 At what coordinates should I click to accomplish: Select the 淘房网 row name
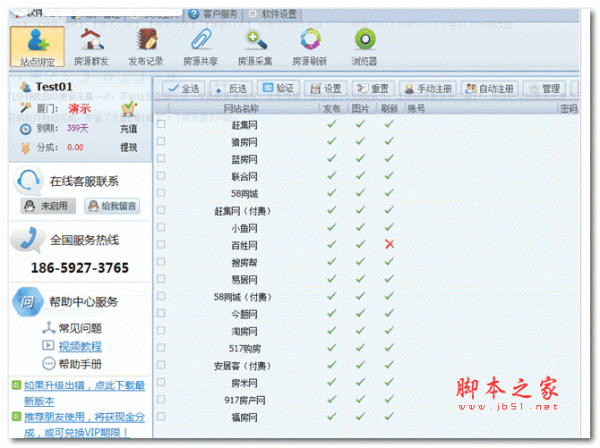(x=244, y=331)
